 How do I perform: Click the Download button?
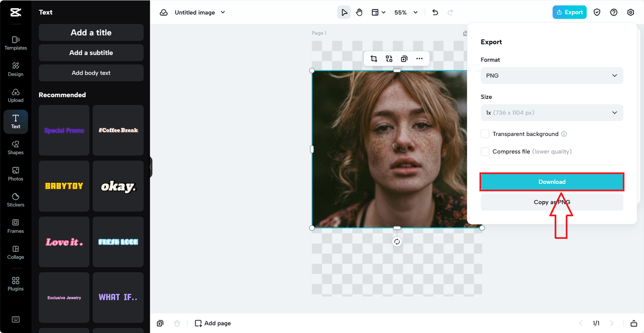[552, 182]
